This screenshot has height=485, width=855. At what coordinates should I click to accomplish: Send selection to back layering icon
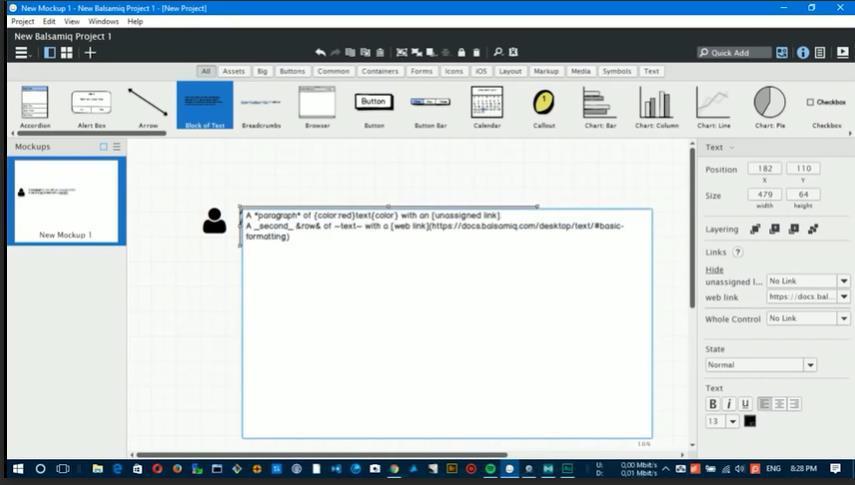click(x=813, y=229)
